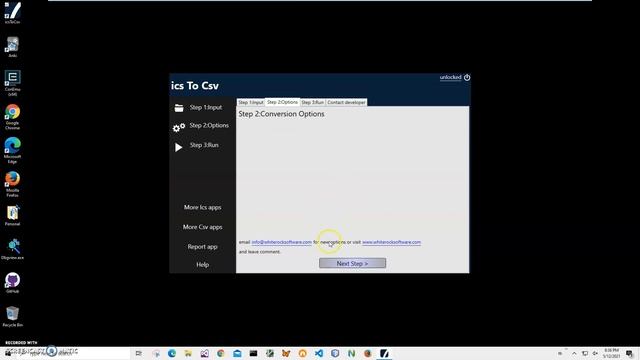Click the info@ email address link
The width and height of the screenshot is (640, 360).
(x=282, y=242)
